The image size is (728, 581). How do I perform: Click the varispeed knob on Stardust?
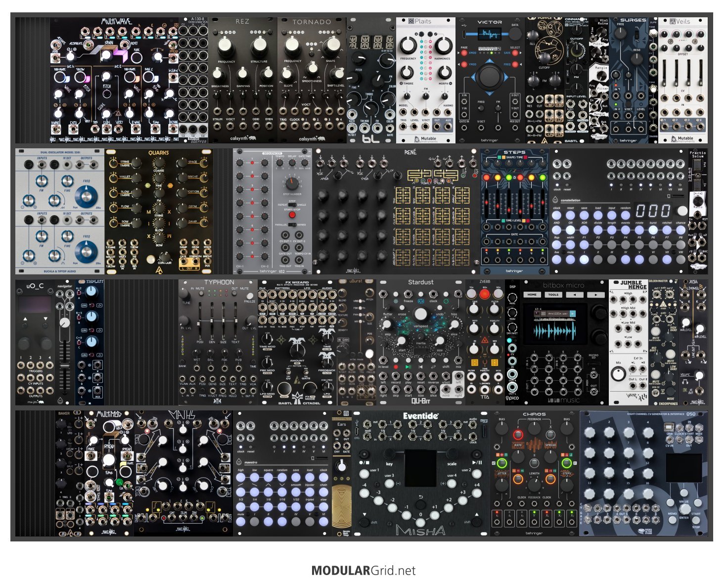420,314
